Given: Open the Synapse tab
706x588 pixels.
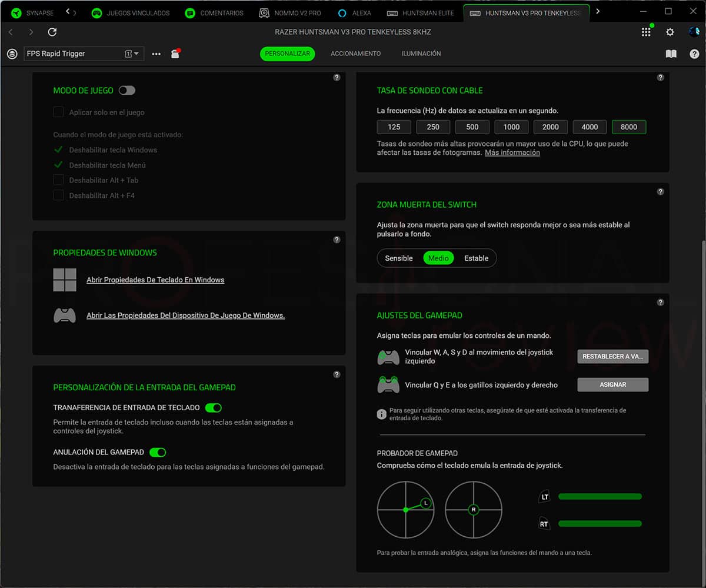Looking at the screenshot, I should point(32,12).
